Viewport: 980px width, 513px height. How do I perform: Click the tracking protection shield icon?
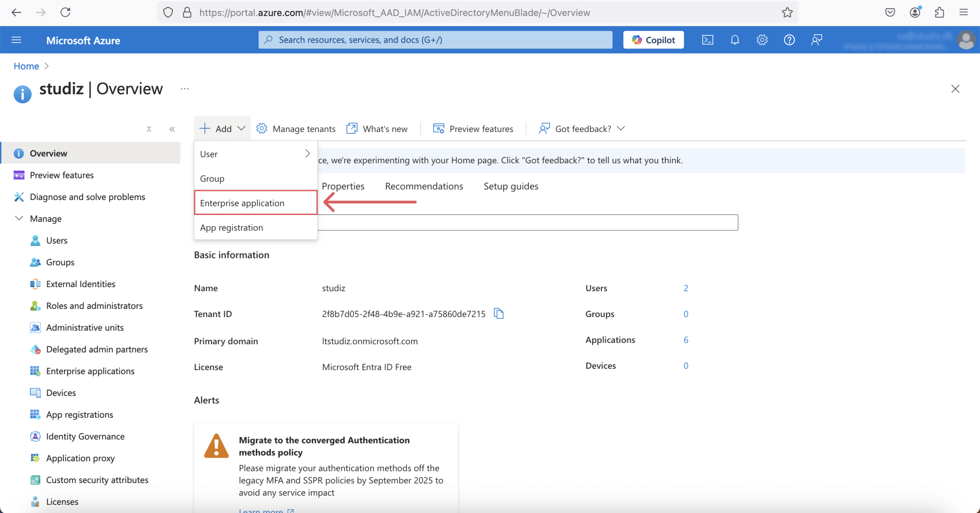(x=168, y=12)
